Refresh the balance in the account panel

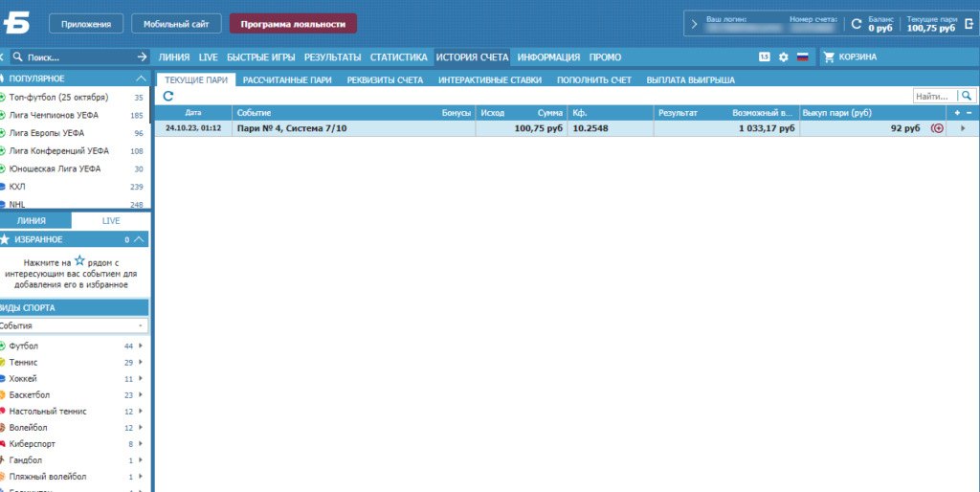tap(857, 24)
